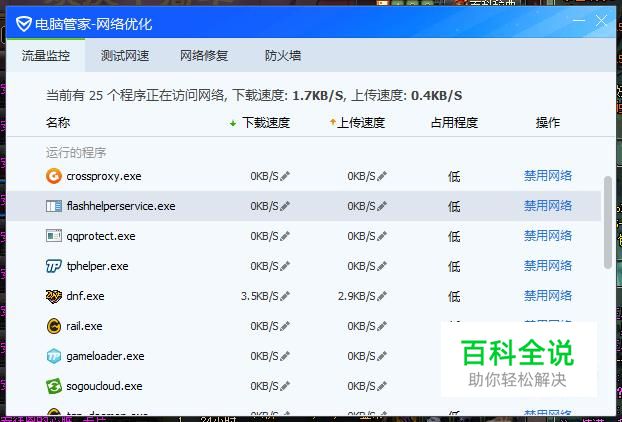
Task: Select the qqprotect.exe name text
Action: 101,236
